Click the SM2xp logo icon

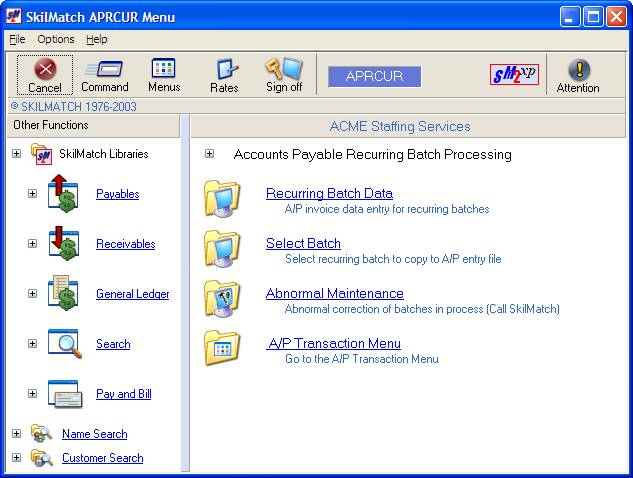[514, 74]
